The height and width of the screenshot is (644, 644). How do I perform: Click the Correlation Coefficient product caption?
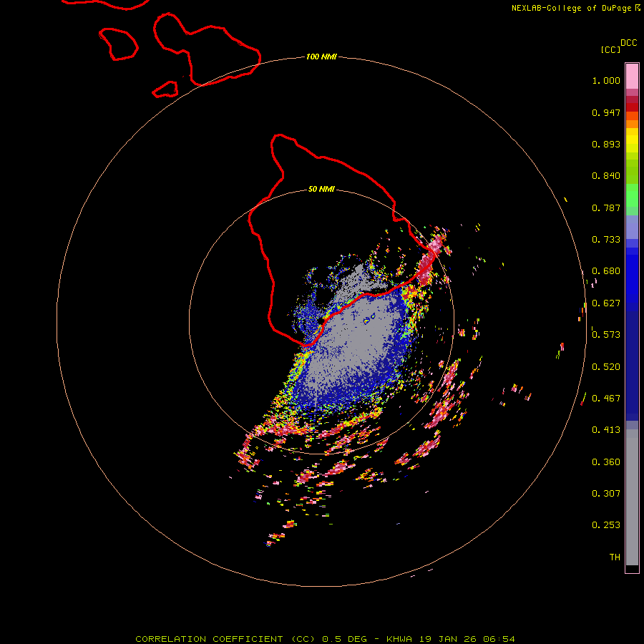click(x=325, y=639)
